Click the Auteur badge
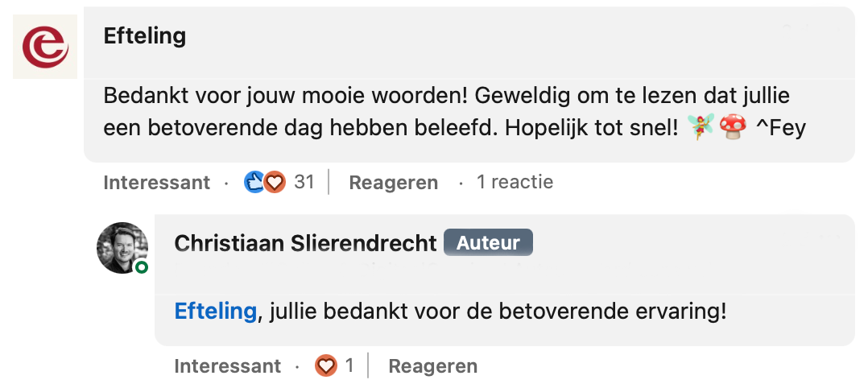Viewport: 868px width, 388px height. [488, 243]
